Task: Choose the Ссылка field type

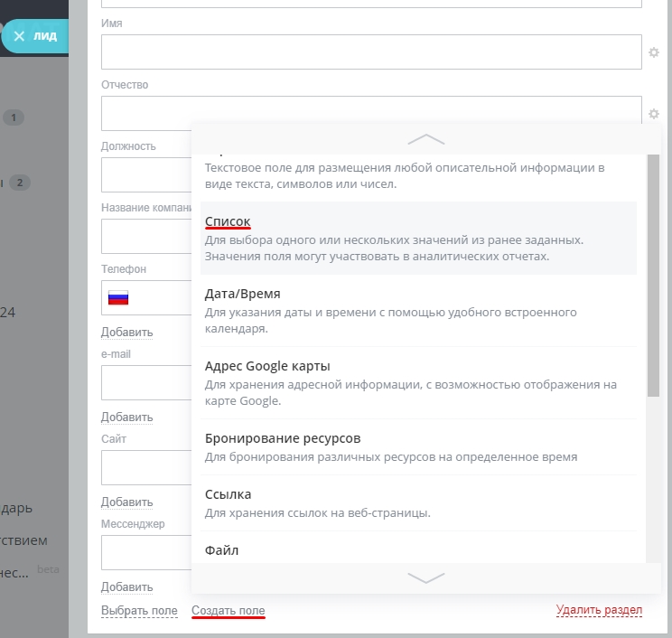Action: coord(418,503)
